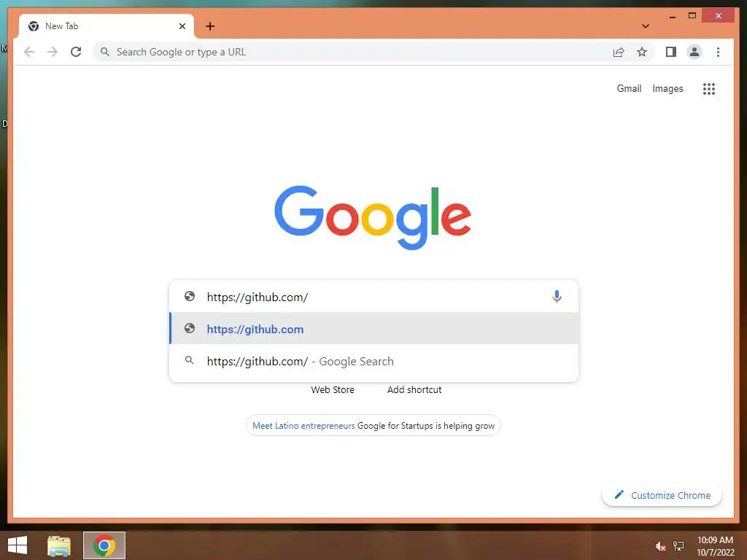Open Meet Latino entrepreneurs link
This screenshot has height=560, width=747.
point(303,426)
